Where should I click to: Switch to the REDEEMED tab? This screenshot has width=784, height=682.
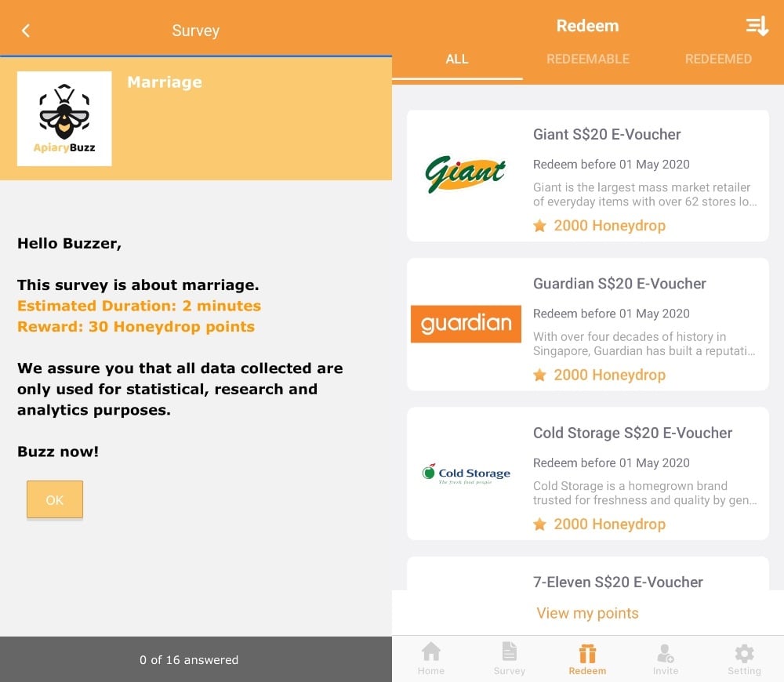tap(718, 59)
